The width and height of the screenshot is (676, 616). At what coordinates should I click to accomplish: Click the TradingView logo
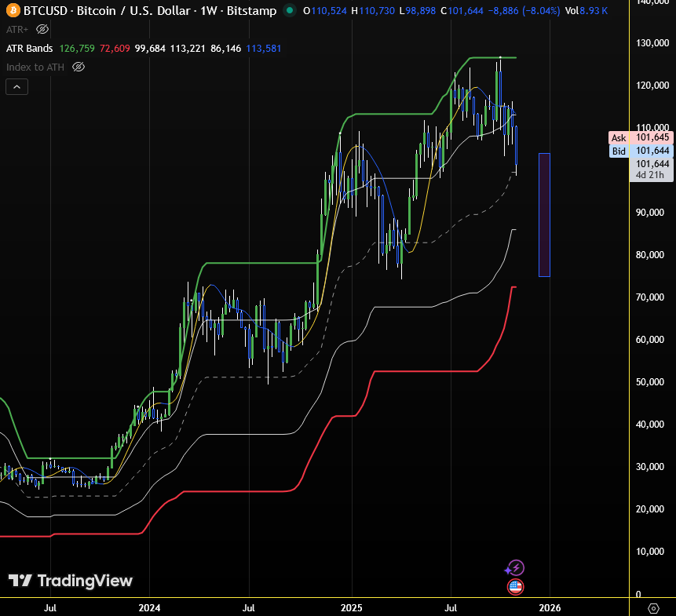pyautogui.click(x=71, y=581)
